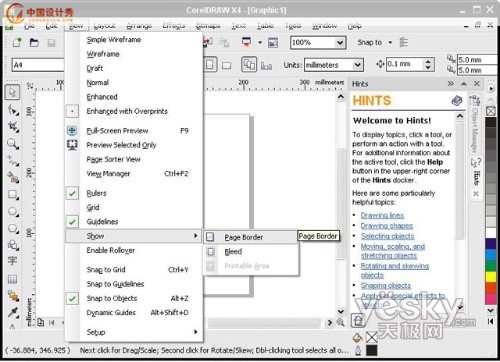Select the Polygon tool
Viewport: 500px width, 362px height.
click(x=13, y=228)
